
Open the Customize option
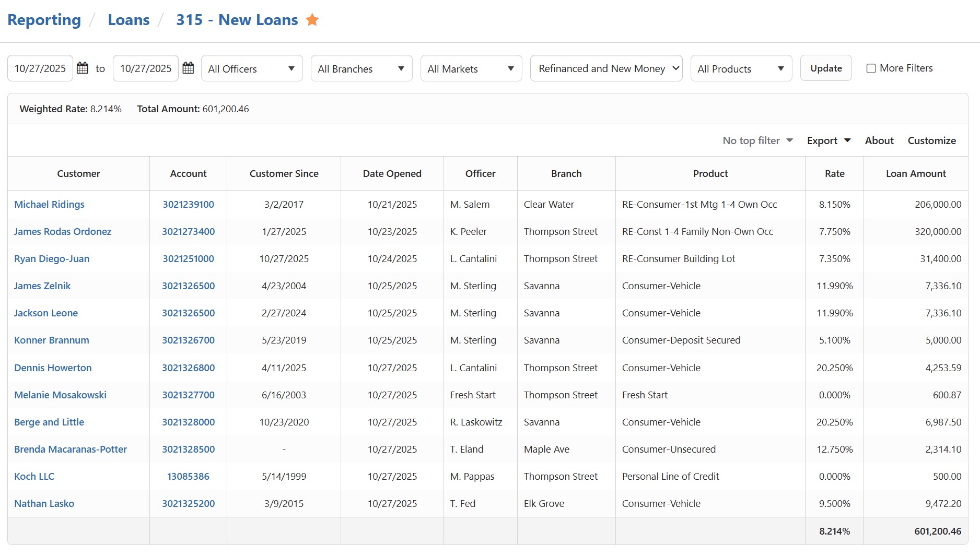pyautogui.click(x=931, y=140)
